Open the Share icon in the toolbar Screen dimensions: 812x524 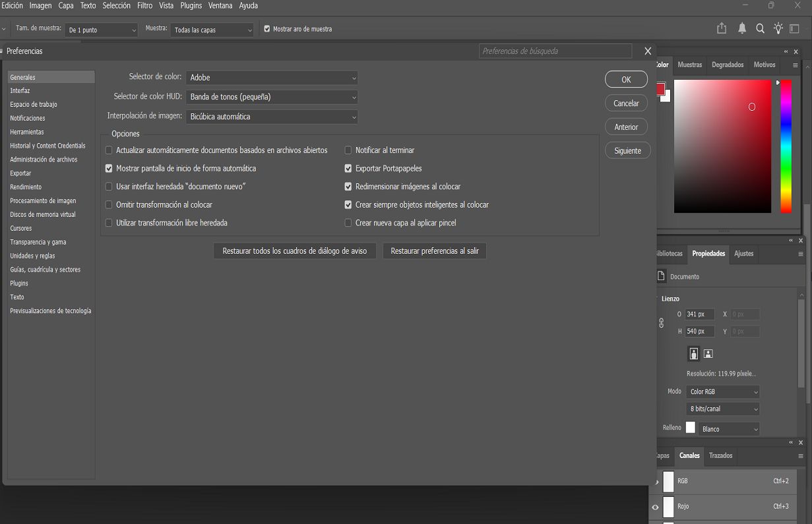[x=721, y=28]
